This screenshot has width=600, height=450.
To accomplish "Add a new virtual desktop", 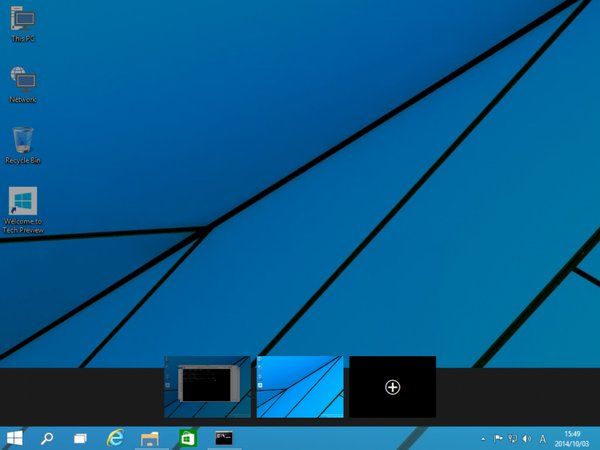I will 393,387.
